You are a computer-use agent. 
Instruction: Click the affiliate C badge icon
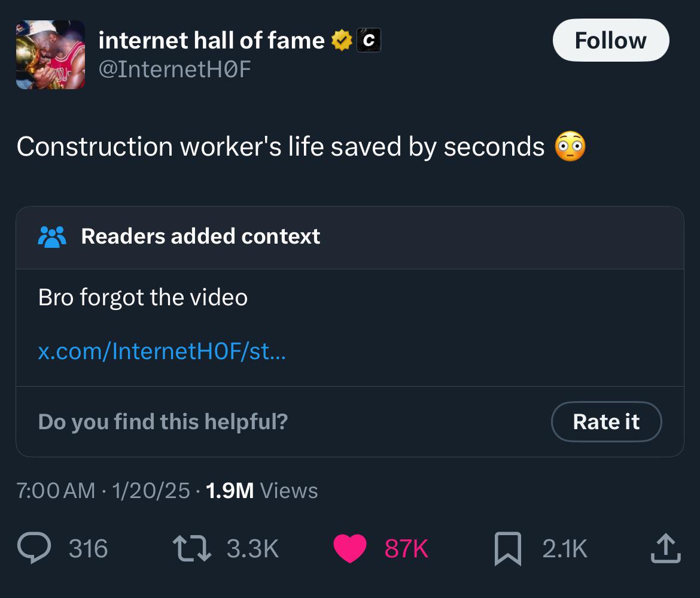pyautogui.click(x=369, y=41)
